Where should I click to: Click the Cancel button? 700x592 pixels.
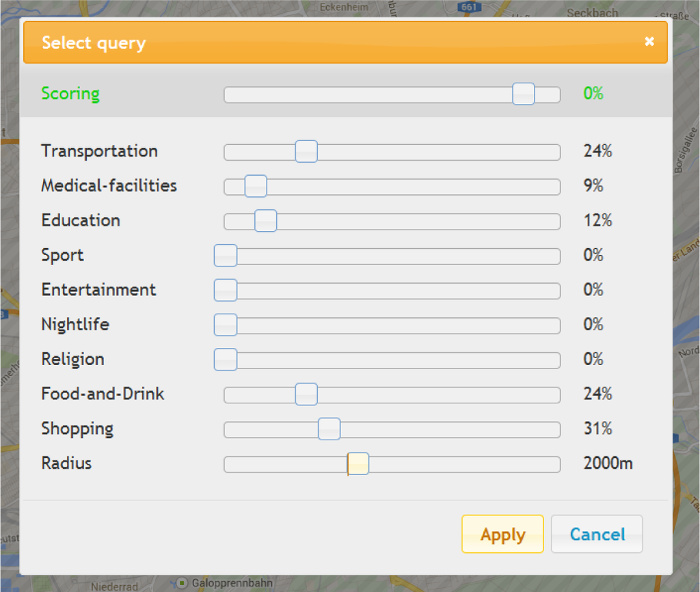point(597,534)
